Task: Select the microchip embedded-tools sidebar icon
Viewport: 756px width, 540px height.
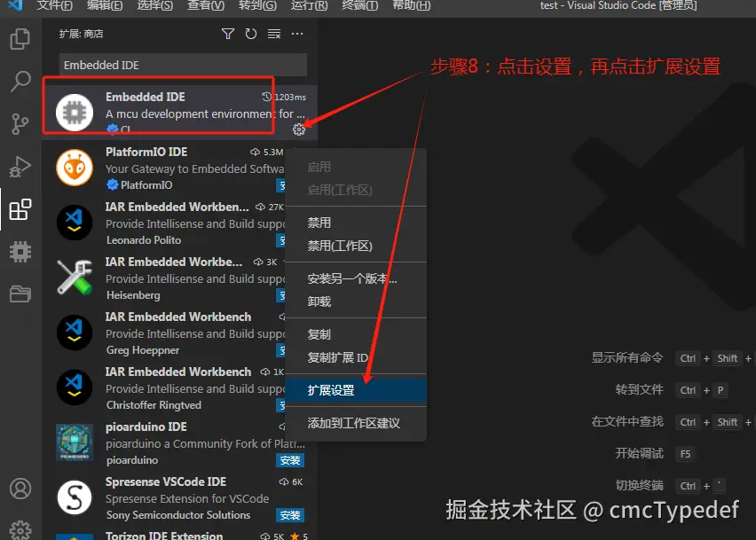Action: pos(20,253)
